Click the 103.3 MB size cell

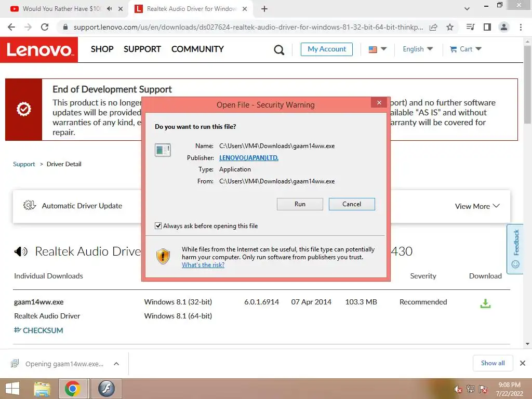(361, 302)
